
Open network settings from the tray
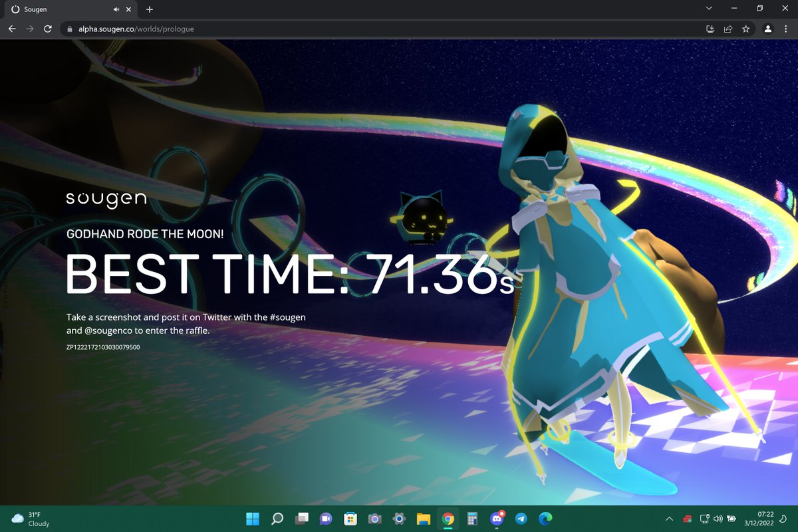coord(706,519)
